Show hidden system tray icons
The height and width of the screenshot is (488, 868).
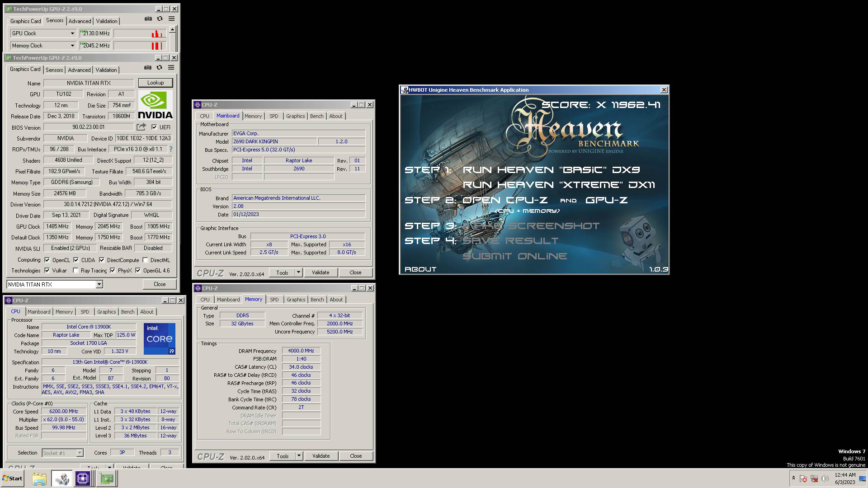tap(793, 478)
